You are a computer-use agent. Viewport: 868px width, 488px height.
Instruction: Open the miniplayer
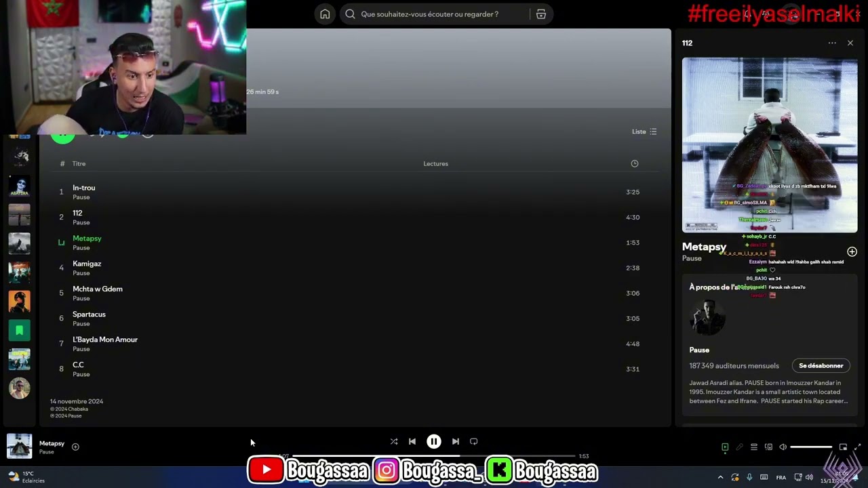point(843,447)
